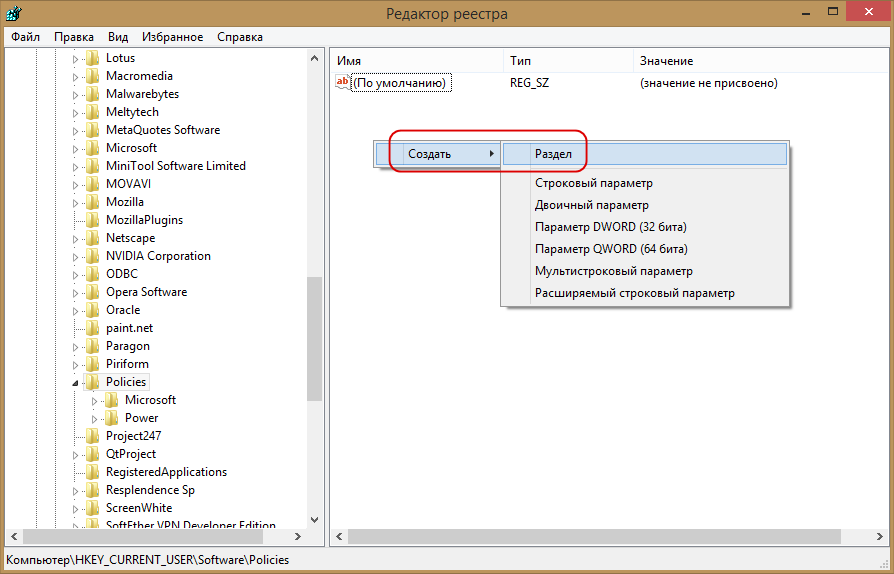Click the Malwarebytes folder icon
The width and height of the screenshot is (894, 574).
pos(92,94)
